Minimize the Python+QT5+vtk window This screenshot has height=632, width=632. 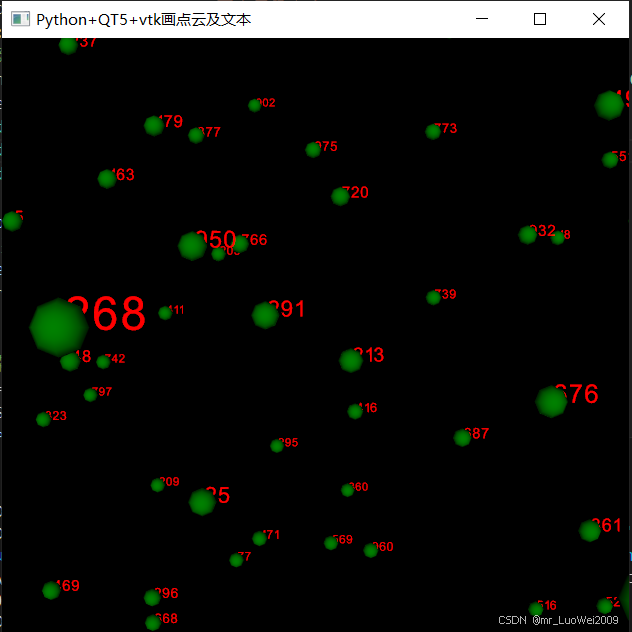(482, 19)
